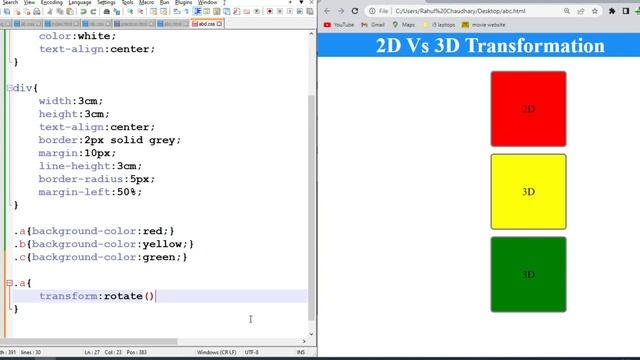Image resolution: width=640 pixels, height=360 pixels.
Task: Open Replace using the toolbar icon
Action: (x=117, y=11)
